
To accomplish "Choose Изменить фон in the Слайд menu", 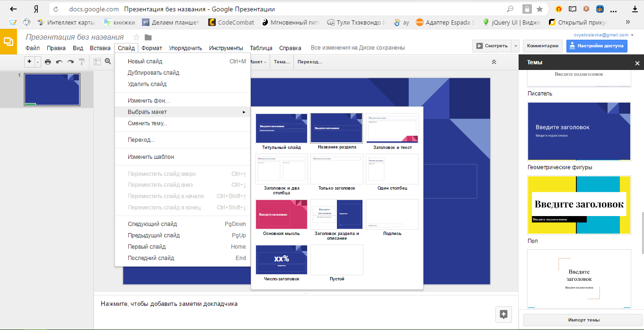I will [149, 101].
